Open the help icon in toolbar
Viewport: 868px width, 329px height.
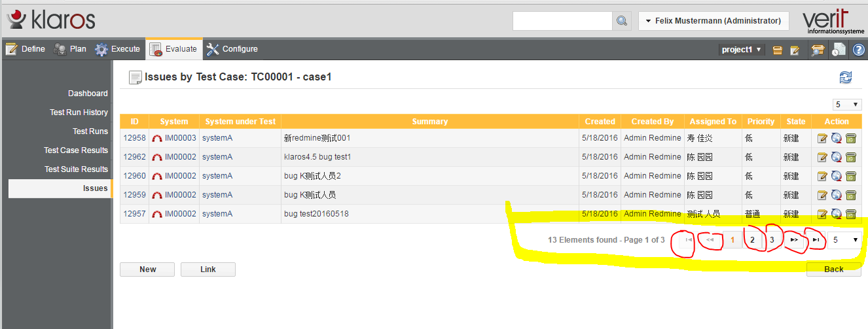pos(859,50)
